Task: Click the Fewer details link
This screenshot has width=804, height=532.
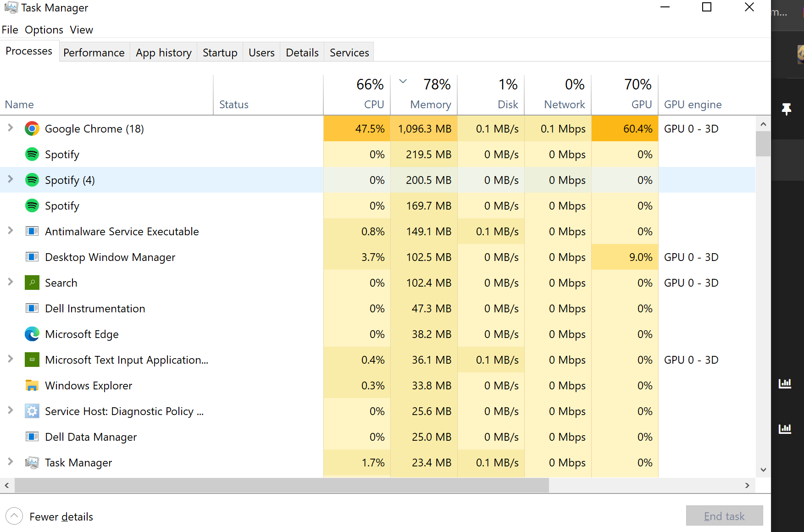Action: (61, 517)
